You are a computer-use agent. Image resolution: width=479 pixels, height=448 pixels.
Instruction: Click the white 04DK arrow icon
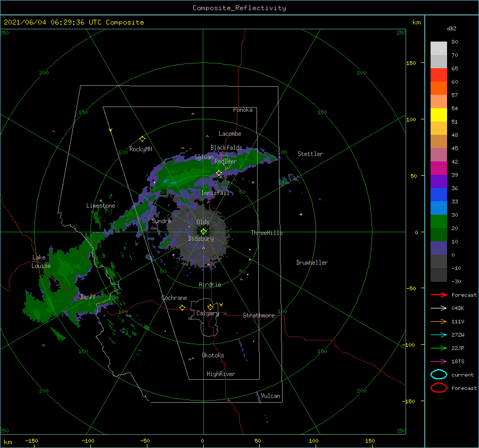[439, 308]
